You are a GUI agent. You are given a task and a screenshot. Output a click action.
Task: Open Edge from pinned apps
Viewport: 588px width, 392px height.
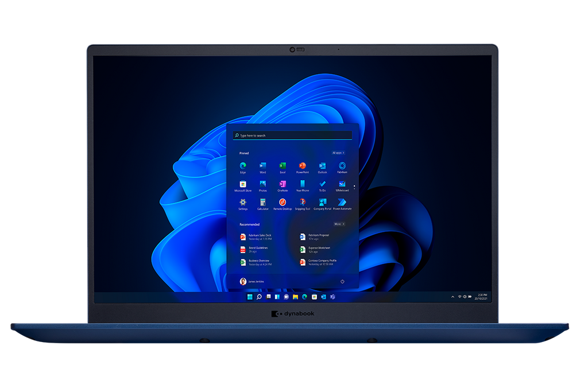[x=243, y=166]
